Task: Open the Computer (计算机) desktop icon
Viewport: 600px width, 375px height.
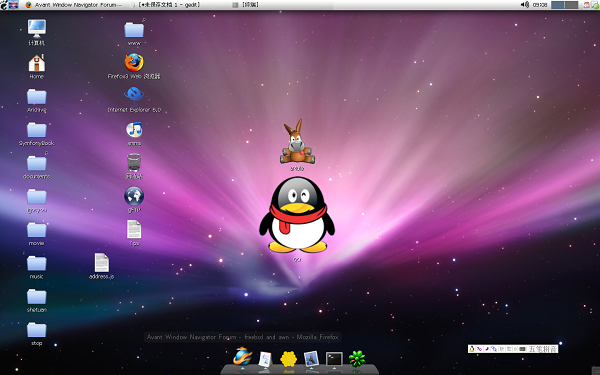Action: pyautogui.click(x=37, y=29)
